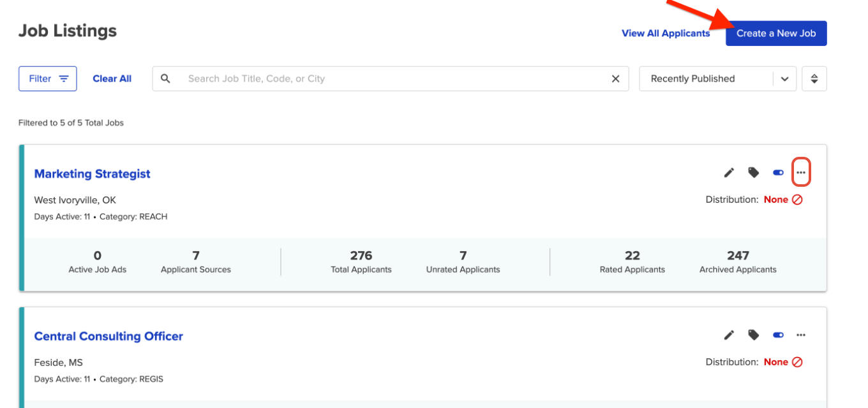Click the Feside, MS location text
Screen dimensions: 868x408
tap(58, 363)
